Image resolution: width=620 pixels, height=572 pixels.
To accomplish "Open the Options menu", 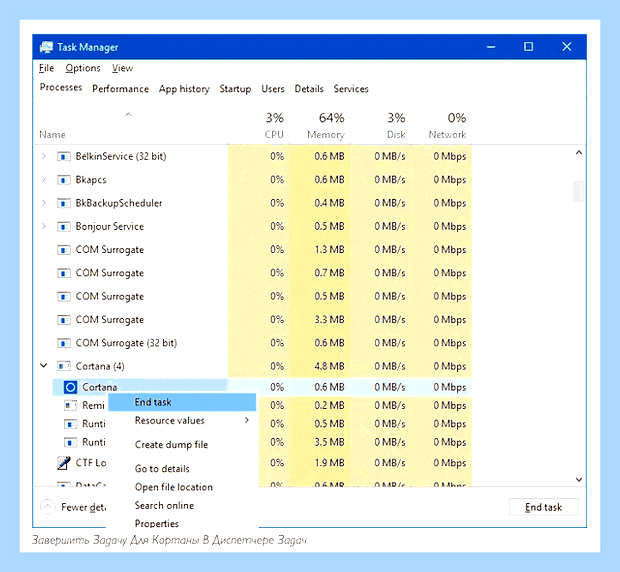I will (x=83, y=68).
